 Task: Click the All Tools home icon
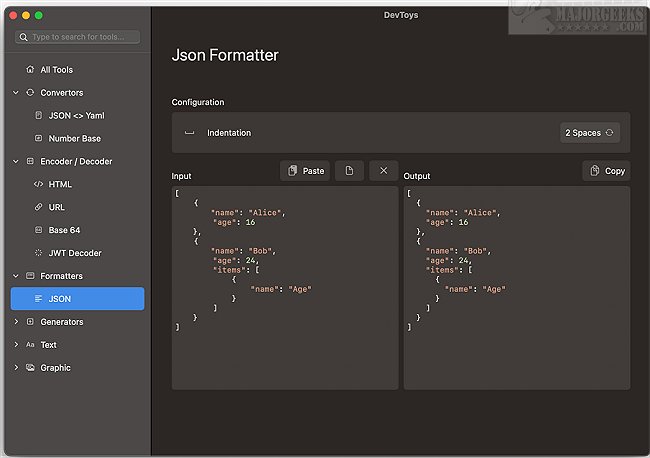tap(30, 70)
